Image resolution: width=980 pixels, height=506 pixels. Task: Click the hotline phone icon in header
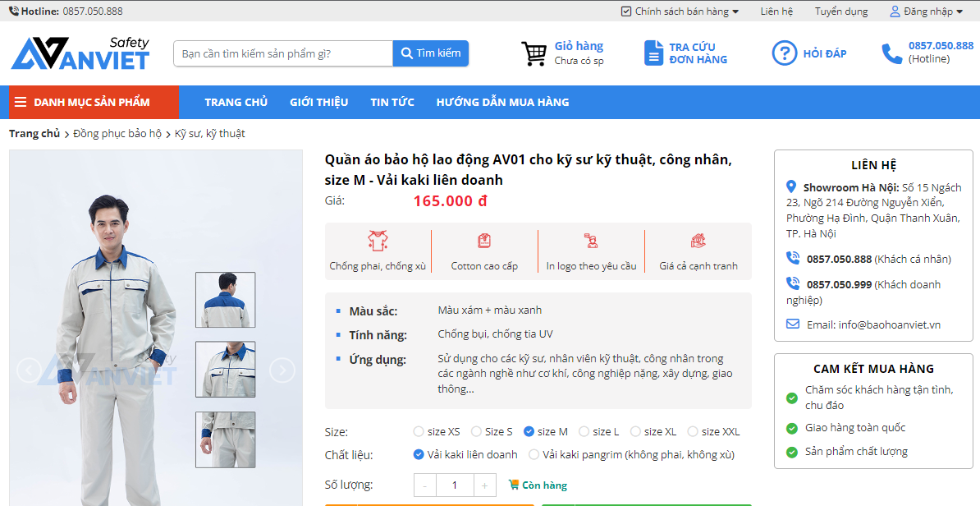[x=891, y=53]
